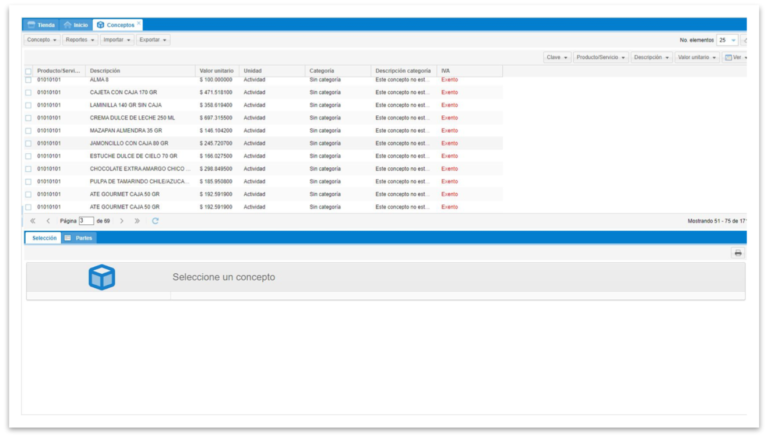The image size is (768, 438).
Task: Click the Clave filter button
Action: pyautogui.click(x=556, y=58)
